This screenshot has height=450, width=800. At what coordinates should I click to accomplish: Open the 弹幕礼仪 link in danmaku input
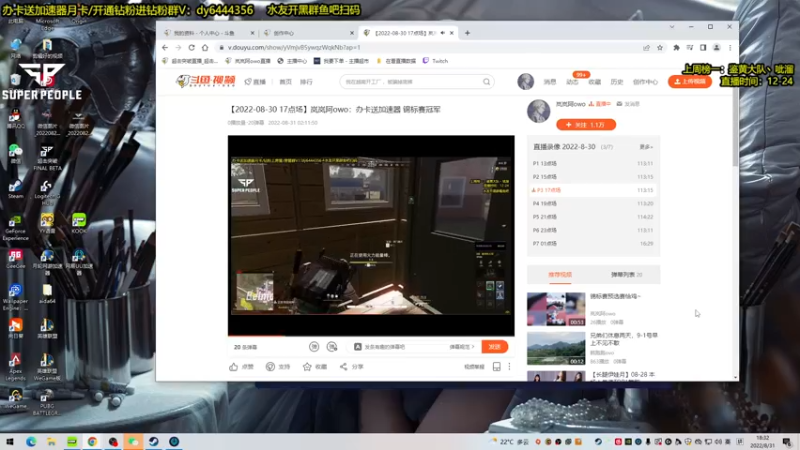point(461,347)
